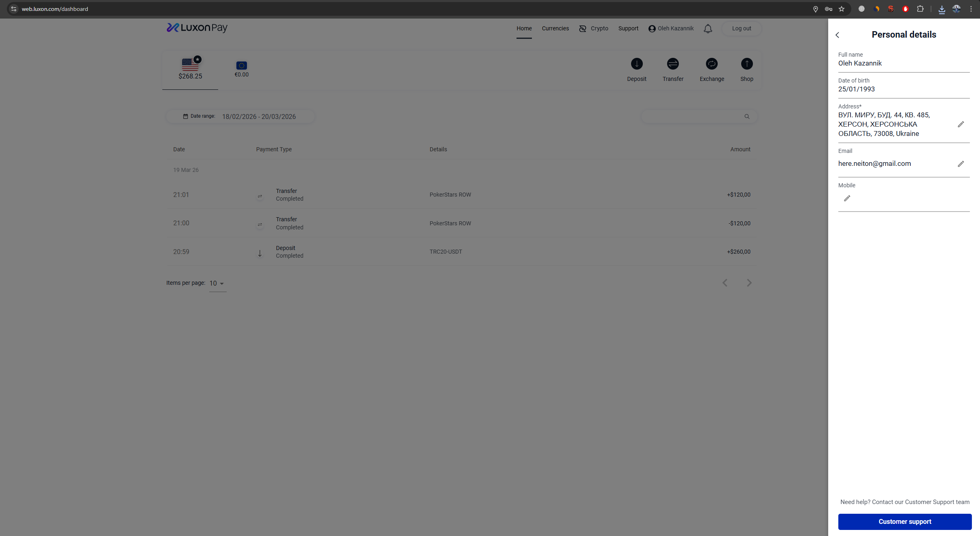Click the Deposit arrow icon
The width and height of the screenshot is (980, 536).
pos(636,64)
